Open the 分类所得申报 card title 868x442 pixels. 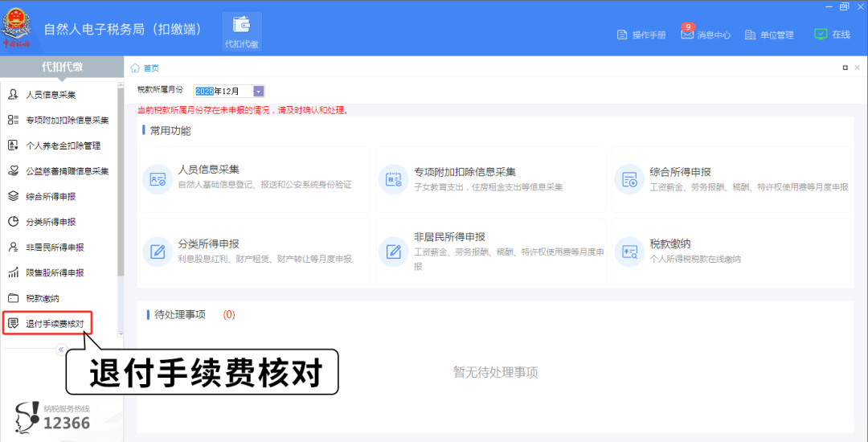[x=209, y=244]
